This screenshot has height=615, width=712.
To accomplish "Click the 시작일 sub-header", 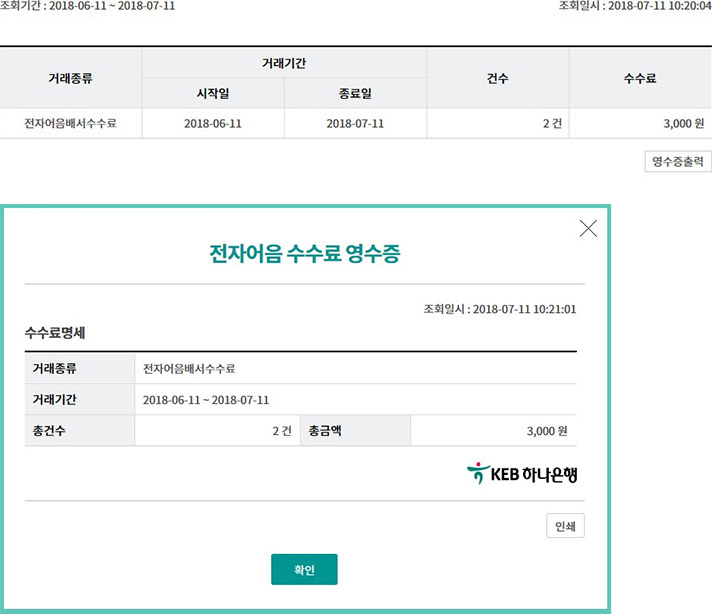I will 213,94.
